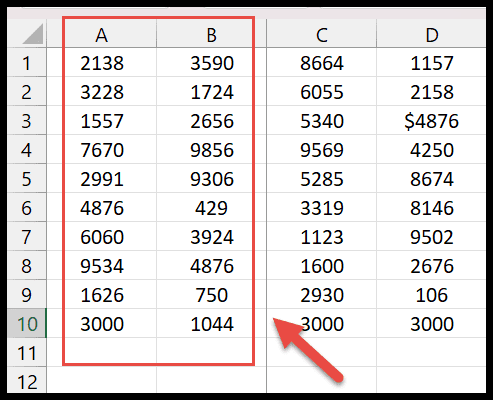Click the Select All corner triangle
Viewport: 493px width, 400px height.
(x=33, y=34)
